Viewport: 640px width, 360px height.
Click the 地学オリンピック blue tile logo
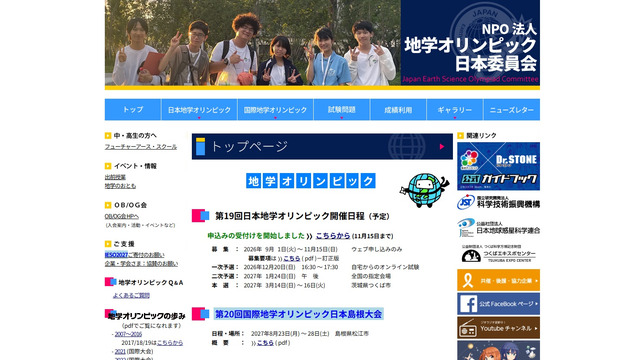(x=311, y=181)
